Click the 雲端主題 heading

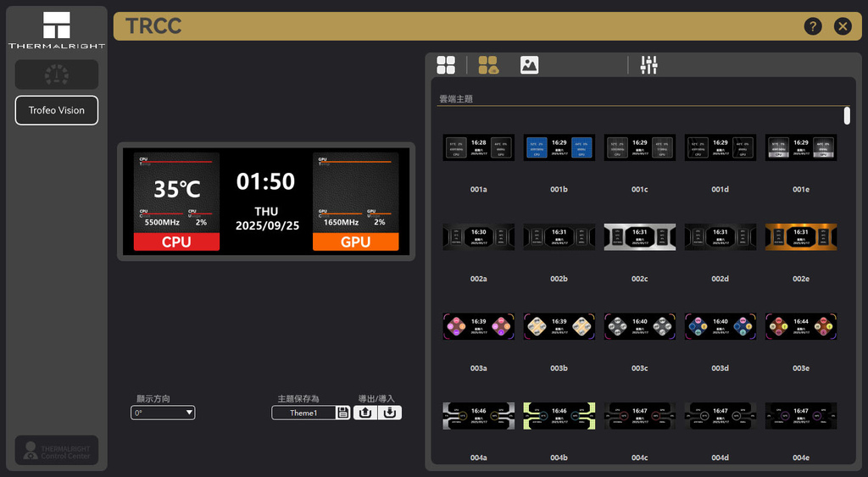[x=456, y=99]
